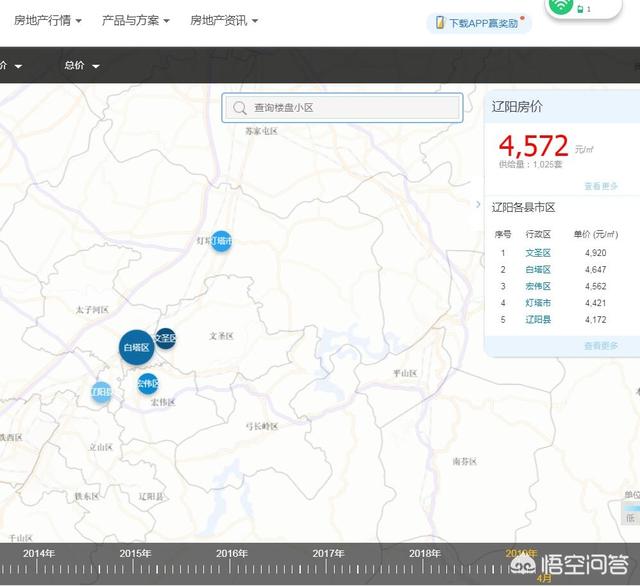Click 查看更多 under 辽阳房价 price
Screen dimensions: 640x587
[x=601, y=186]
